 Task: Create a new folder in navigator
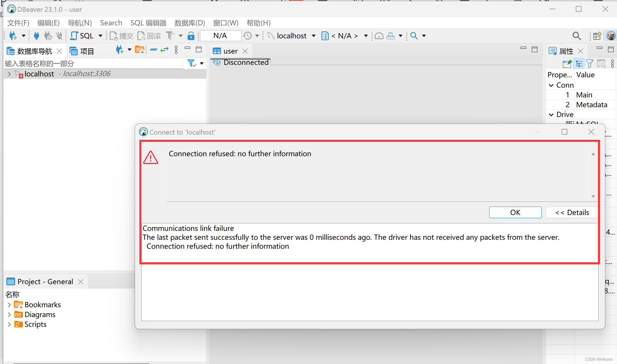(140, 50)
